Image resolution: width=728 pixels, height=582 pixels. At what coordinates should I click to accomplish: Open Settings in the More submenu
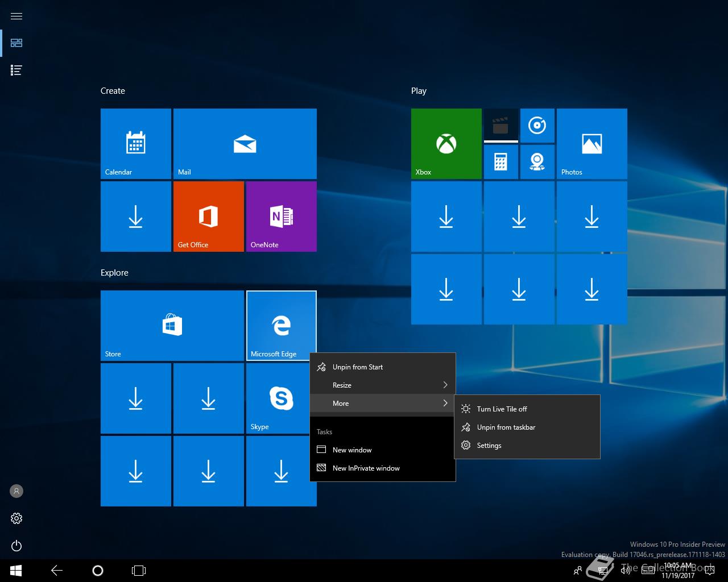coord(527,446)
